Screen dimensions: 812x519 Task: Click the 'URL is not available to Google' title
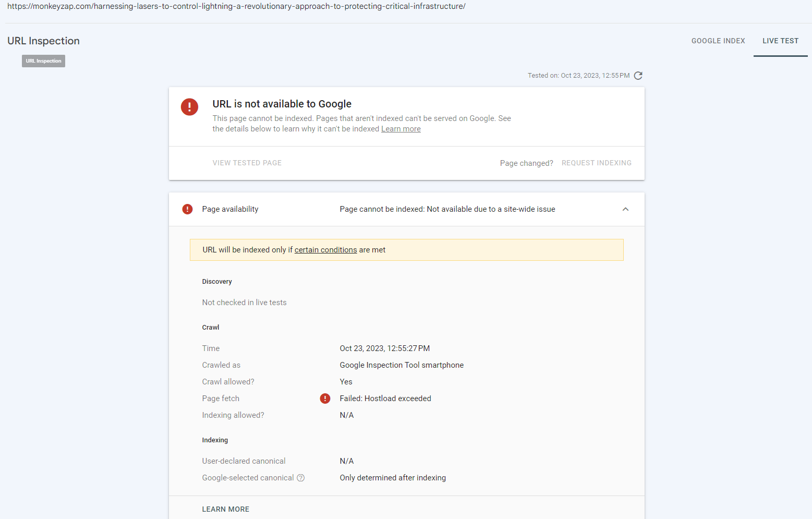(282, 104)
